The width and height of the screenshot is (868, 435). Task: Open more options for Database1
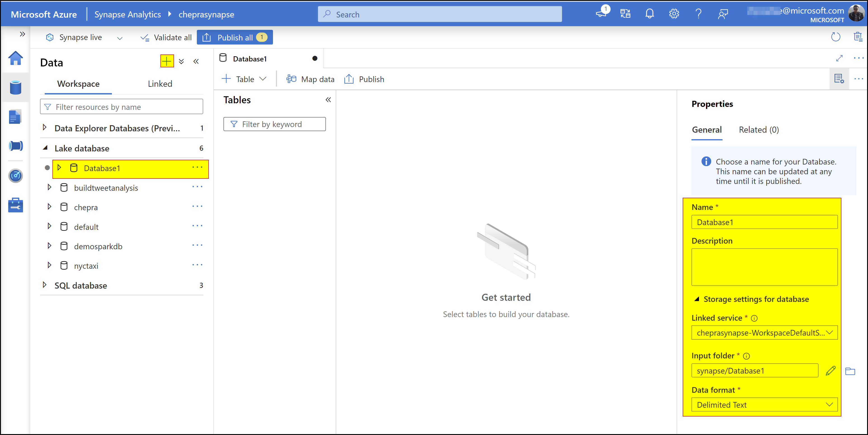click(197, 167)
